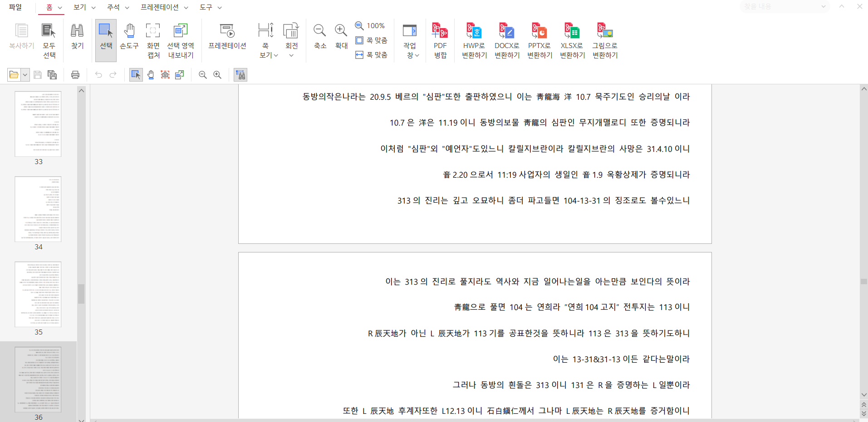Click the print icon in quick toolbar

tap(75, 75)
